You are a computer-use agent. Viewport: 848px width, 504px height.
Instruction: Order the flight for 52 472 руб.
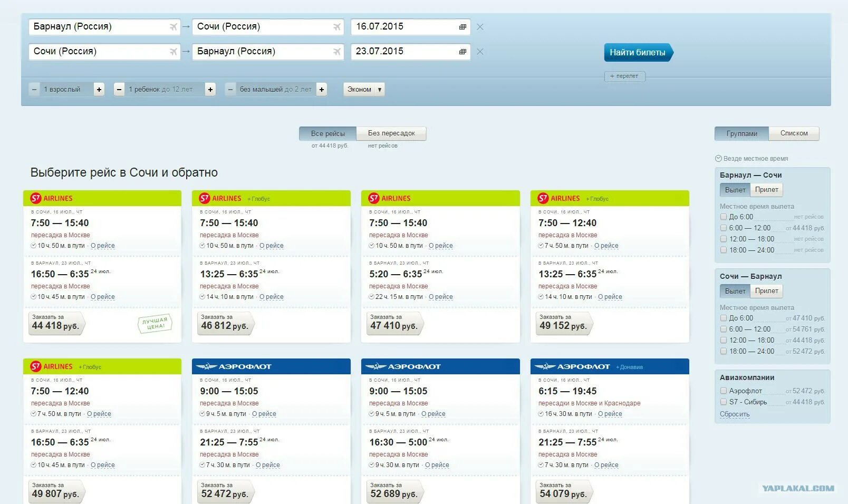225,491
